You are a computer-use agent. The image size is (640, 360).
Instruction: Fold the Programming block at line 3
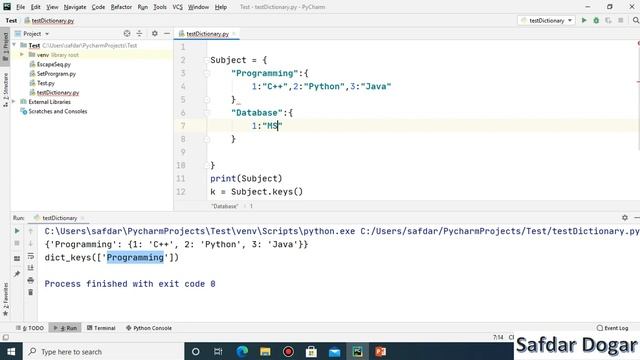pos(206,73)
